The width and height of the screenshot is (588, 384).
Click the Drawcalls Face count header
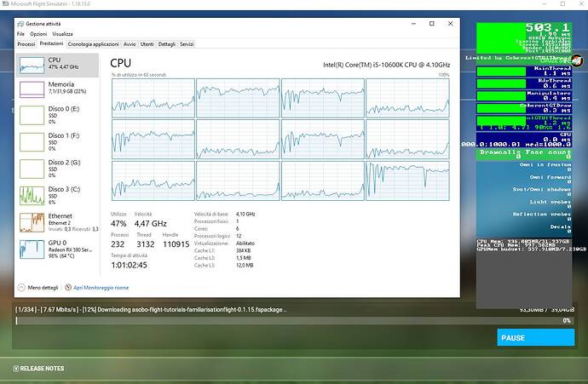[524, 154]
